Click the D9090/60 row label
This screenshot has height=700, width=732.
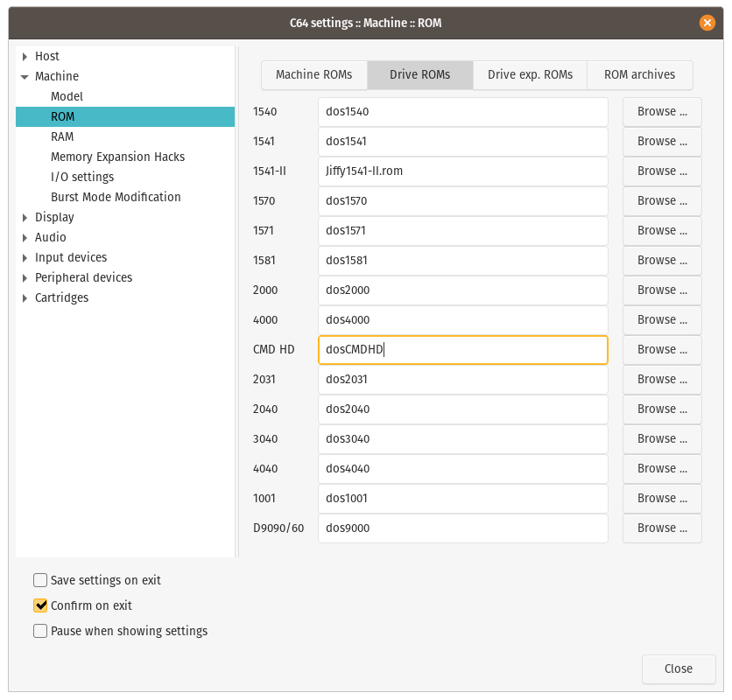278,528
